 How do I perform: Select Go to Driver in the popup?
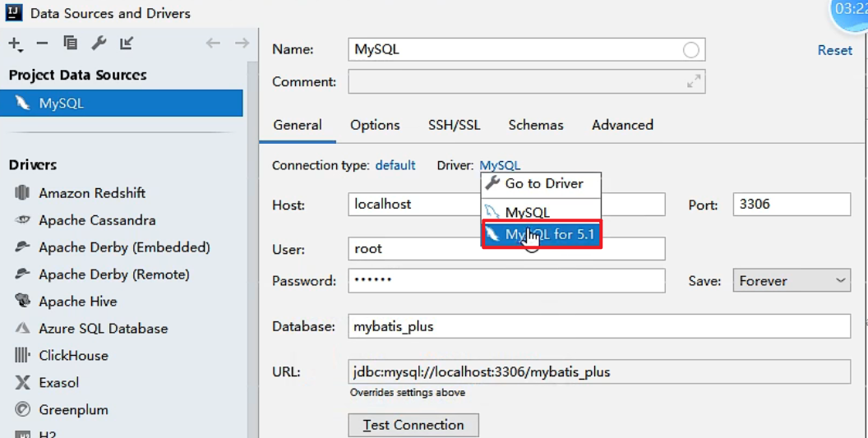coord(541,184)
